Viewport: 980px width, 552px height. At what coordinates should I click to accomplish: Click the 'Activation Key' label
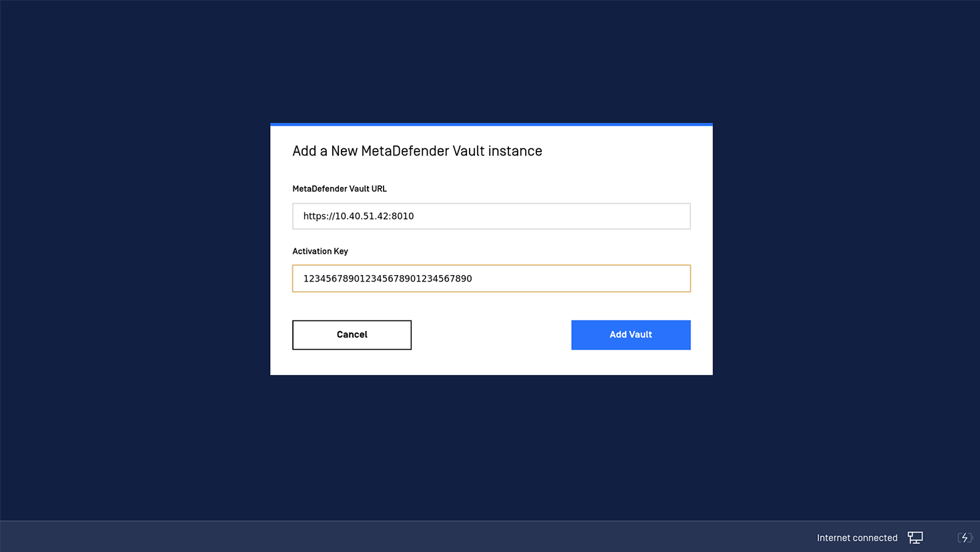(x=320, y=251)
